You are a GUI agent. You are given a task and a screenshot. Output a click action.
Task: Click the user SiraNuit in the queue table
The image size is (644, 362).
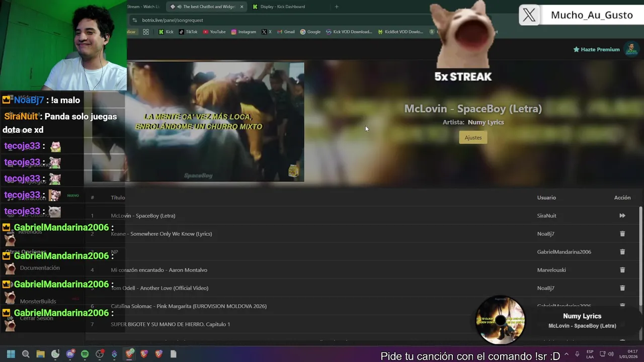(x=546, y=216)
